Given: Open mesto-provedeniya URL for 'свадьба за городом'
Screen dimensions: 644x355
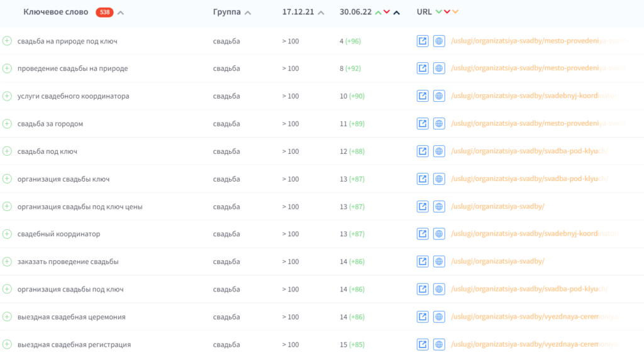Looking at the screenshot, I should 538,124.
